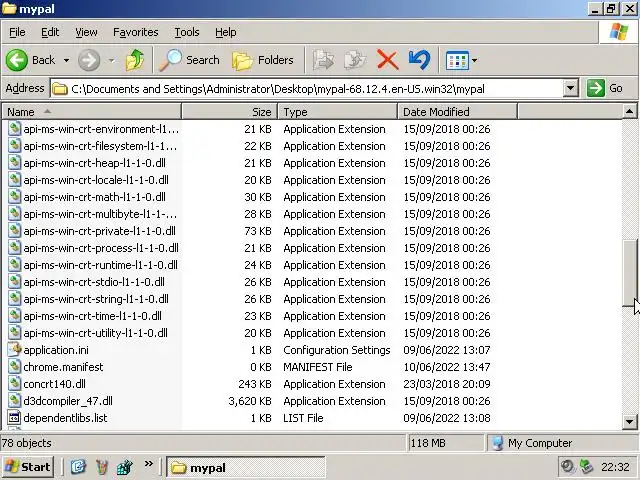Open the Start menu button

28,467
